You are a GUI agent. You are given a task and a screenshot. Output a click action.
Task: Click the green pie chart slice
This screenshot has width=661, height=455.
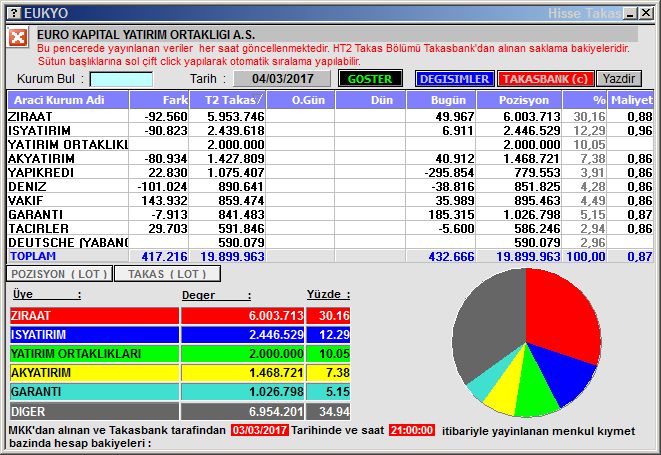click(535, 392)
